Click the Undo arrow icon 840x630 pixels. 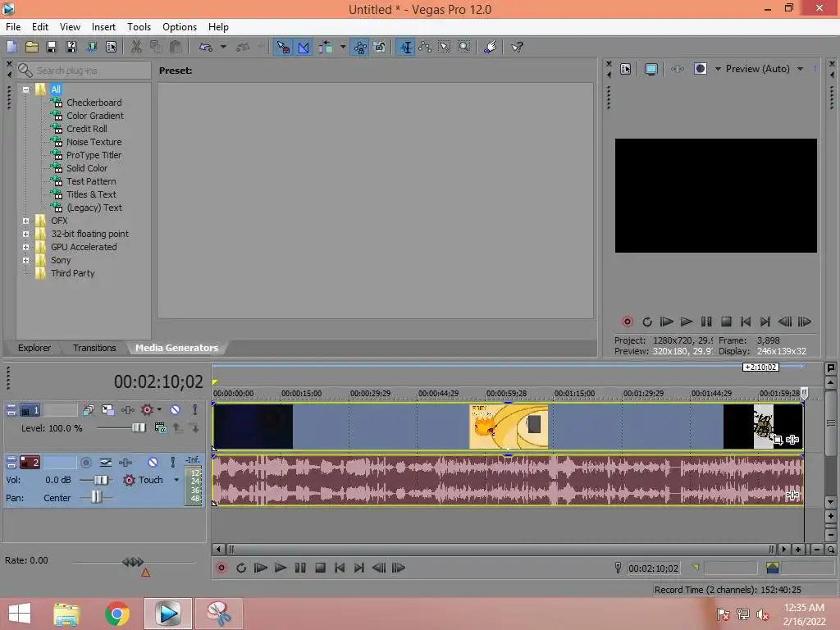[206, 47]
